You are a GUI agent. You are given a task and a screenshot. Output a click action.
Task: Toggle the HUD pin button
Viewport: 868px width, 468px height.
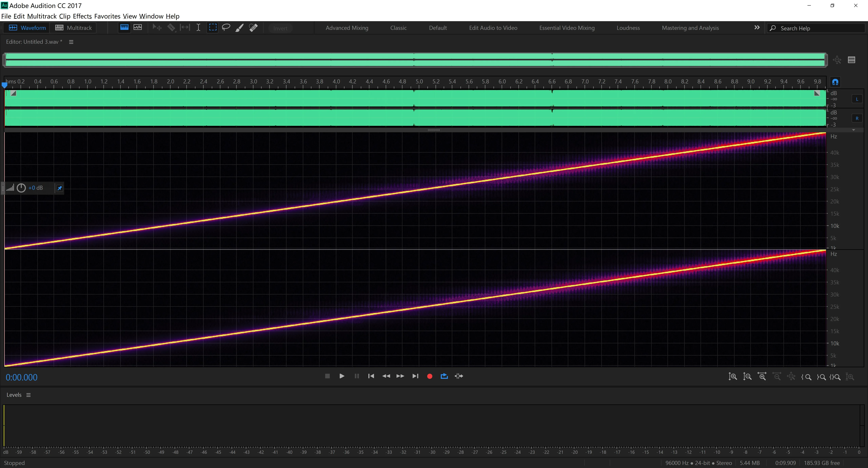point(60,188)
